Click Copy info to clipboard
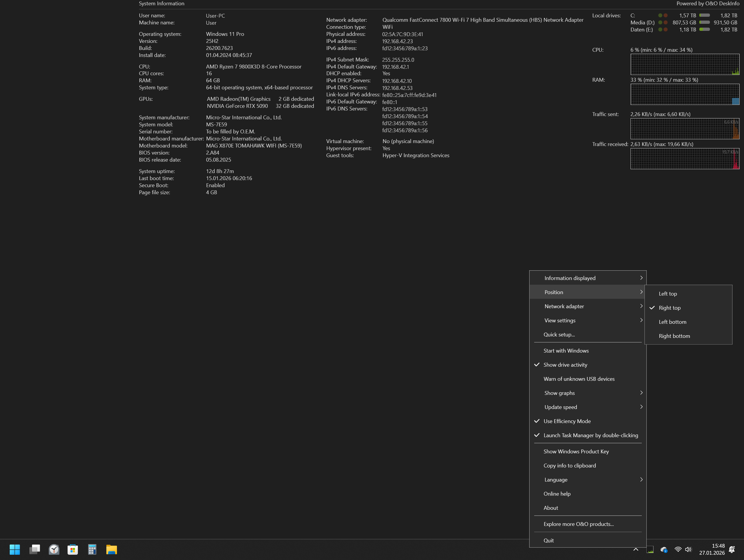Image resolution: width=744 pixels, height=560 pixels. pyautogui.click(x=569, y=465)
